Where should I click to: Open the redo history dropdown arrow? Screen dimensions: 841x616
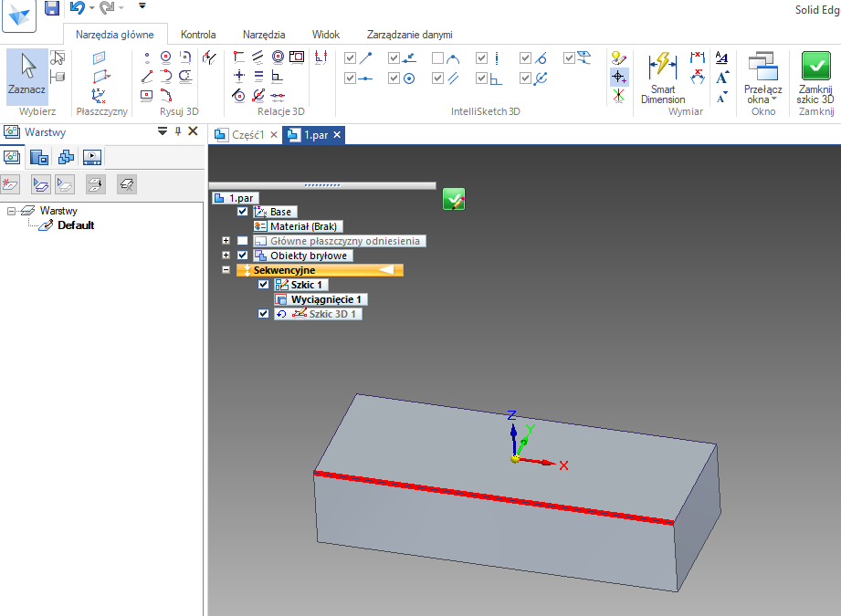pos(121,7)
